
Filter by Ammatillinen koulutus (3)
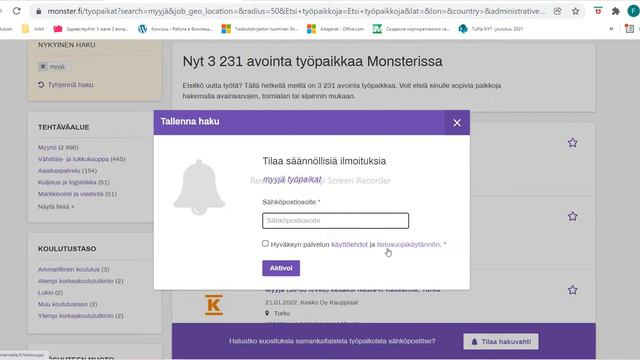tap(73, 269)
